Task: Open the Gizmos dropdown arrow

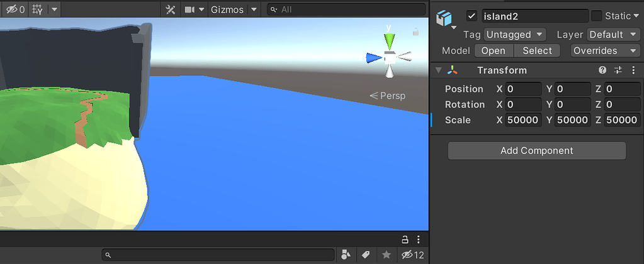Action: (x=254, y=9)
